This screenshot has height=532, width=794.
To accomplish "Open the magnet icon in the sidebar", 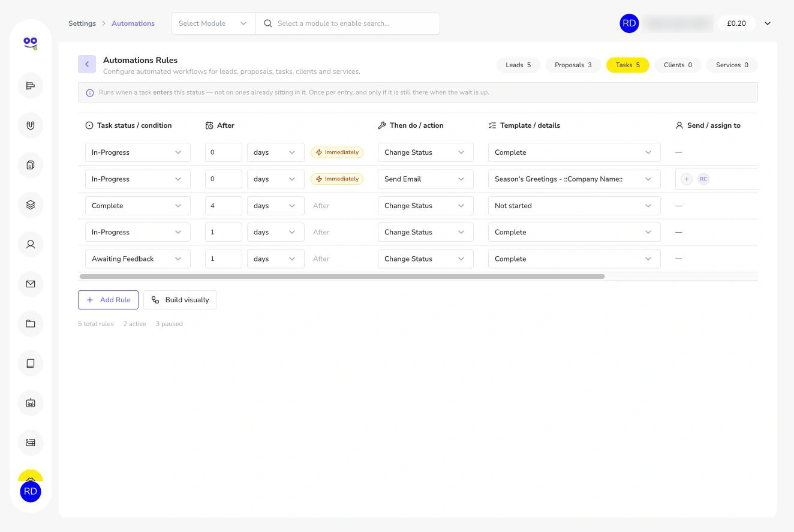I will [x=31, y=125].
